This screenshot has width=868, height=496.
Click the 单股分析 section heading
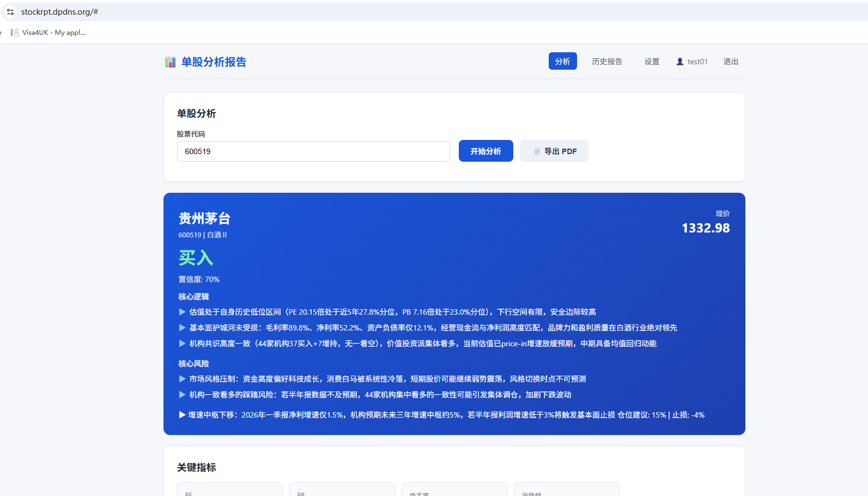point(197,113)
